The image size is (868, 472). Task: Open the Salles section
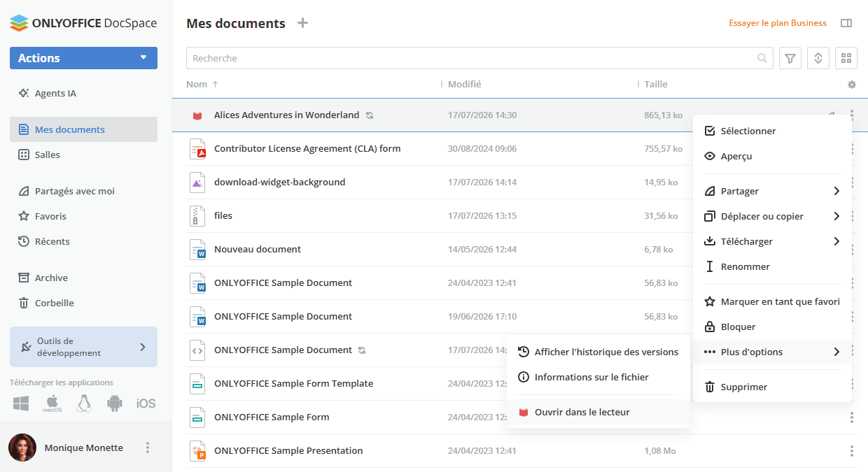83,155
